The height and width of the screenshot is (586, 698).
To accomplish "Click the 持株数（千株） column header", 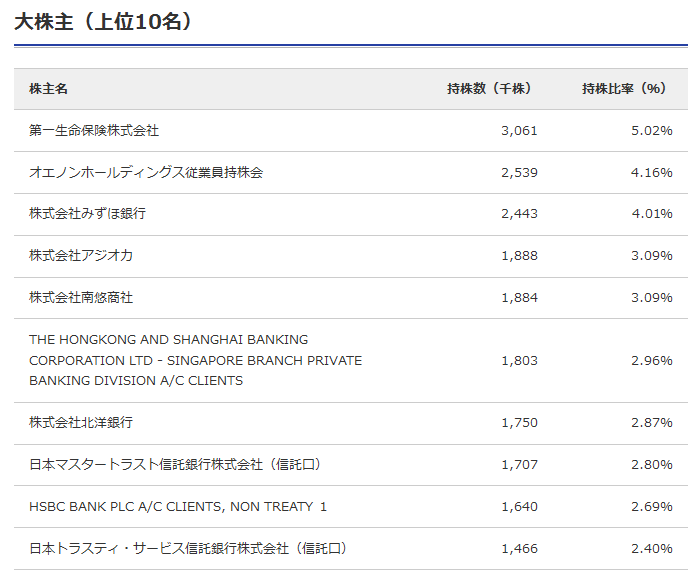I will pos(490,89).
